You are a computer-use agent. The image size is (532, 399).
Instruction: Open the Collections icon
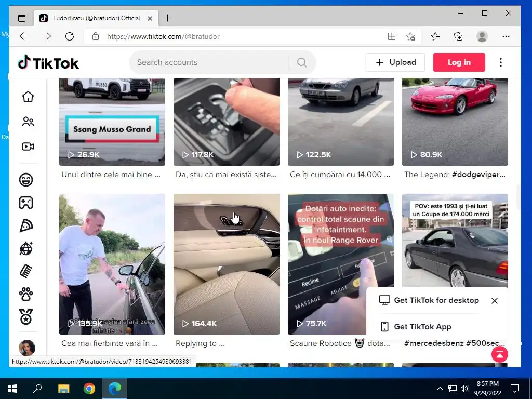click(x=458, y=36)
